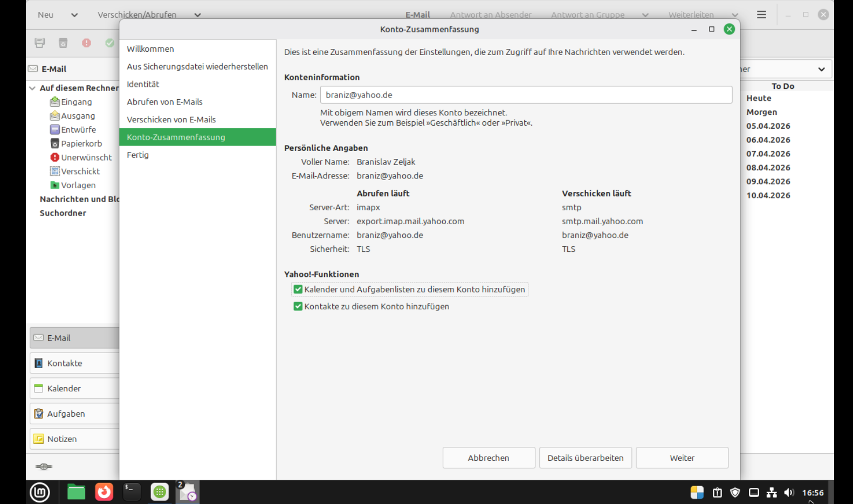Go to the Identität wizard step
The height and width of the screenshot is (504, 853).
click(143, 84)
